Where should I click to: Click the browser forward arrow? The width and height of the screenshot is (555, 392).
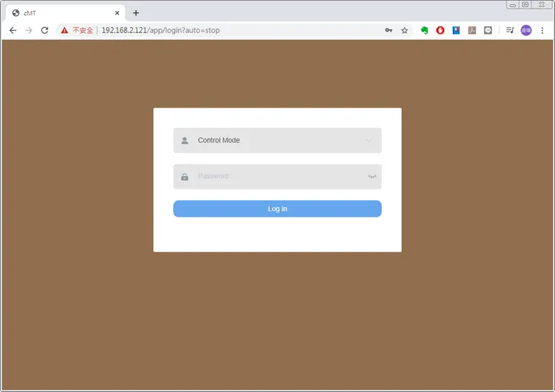click(x=28, y=30)
